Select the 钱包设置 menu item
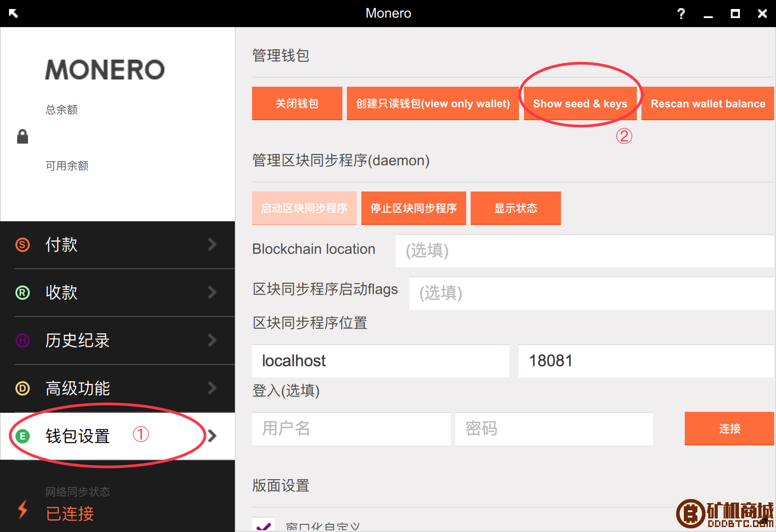The width and height of the screenshot is (776, 532). [117, 436]
